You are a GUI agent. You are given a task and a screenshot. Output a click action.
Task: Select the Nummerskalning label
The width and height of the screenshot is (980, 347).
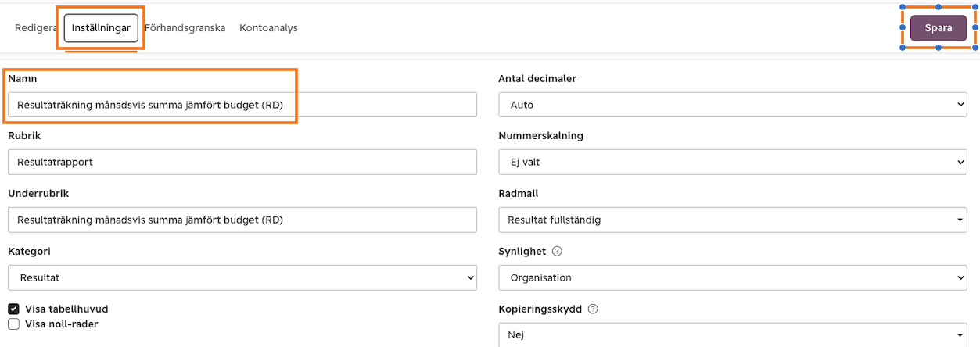[x=541, y=136]
